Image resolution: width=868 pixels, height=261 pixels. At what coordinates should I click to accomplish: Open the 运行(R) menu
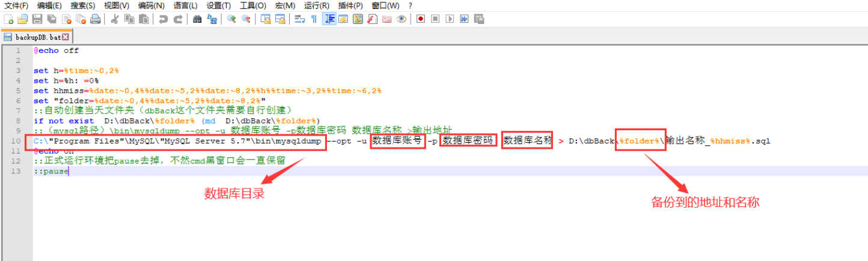[x=316, y=5]
